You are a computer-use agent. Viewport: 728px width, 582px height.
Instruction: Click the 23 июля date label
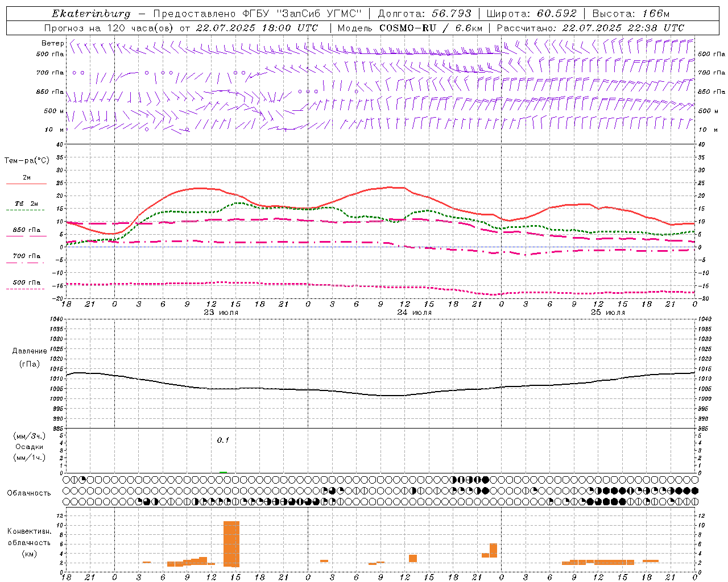tap(221, 313)
